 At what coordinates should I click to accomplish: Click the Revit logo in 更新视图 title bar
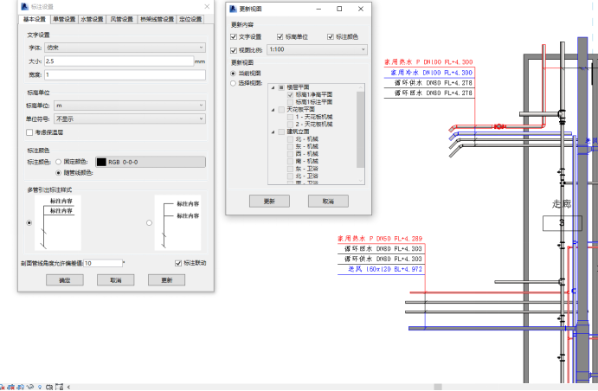(x=233, y=9)
